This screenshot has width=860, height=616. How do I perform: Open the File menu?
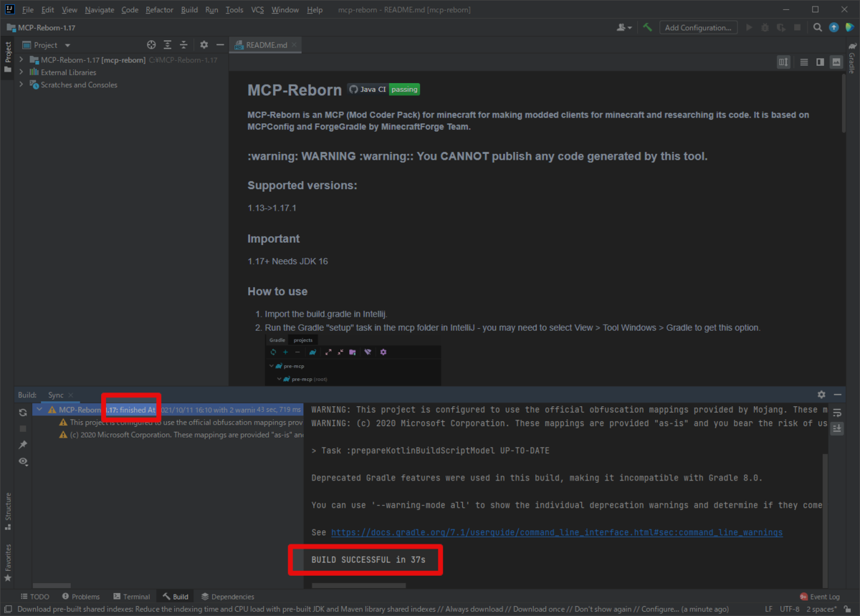point(27,10)
